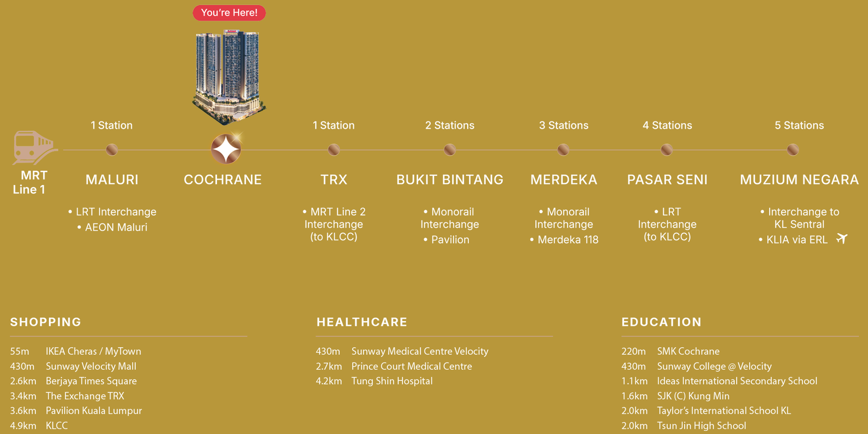
Task: Click the airplane icon beside KLIA via ERL
Action: [x=841, y=238]
